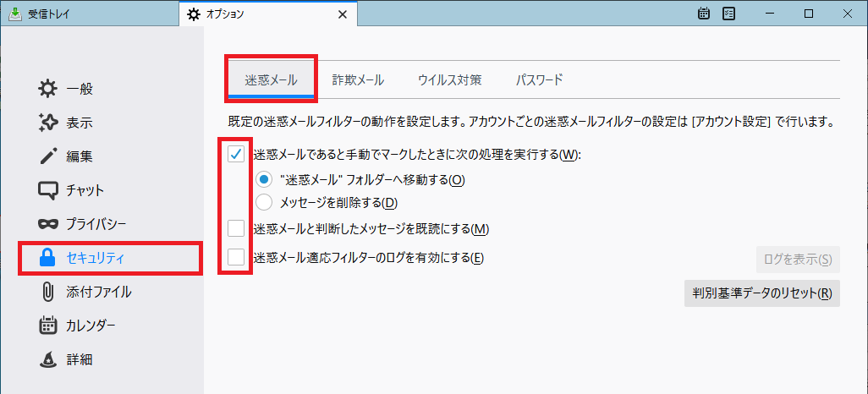This screenshot has width=868, height=394.
Task: Click the inbox tray icon on 受信トレイ tab
Action: pyautogui.click(x=15, y=14)
